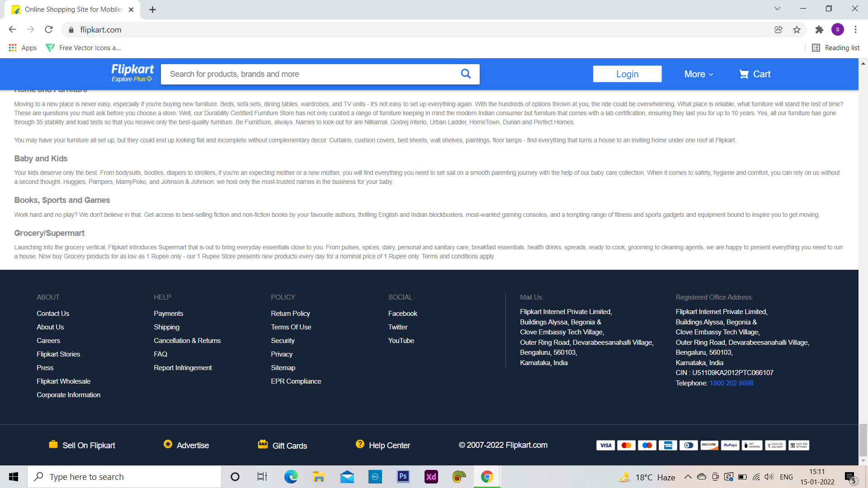Call the 1800 202 9898 telephone link
The width and height of the screenshot is (868, 488).
coord(731,383)
